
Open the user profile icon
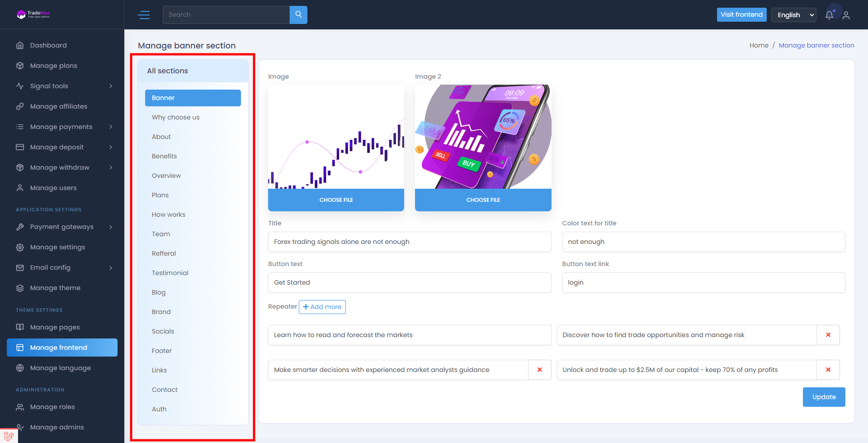pos(846,15)
